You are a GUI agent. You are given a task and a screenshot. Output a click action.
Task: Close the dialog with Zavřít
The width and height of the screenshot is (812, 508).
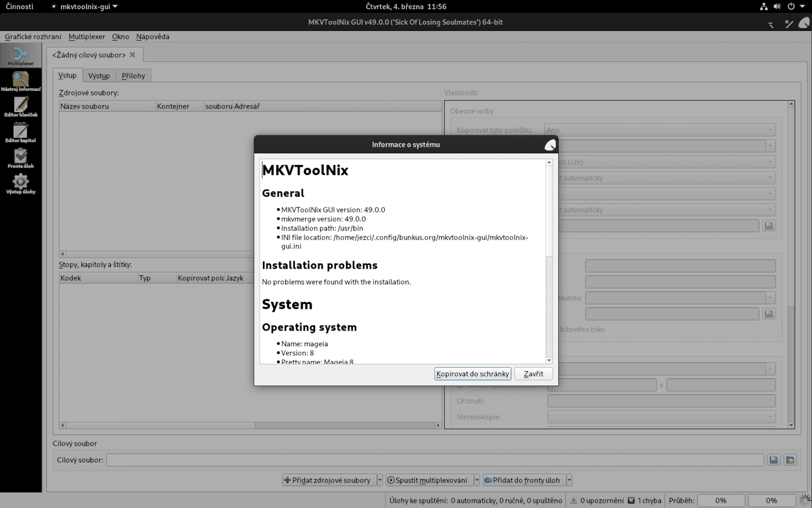[x=533, y=374]
